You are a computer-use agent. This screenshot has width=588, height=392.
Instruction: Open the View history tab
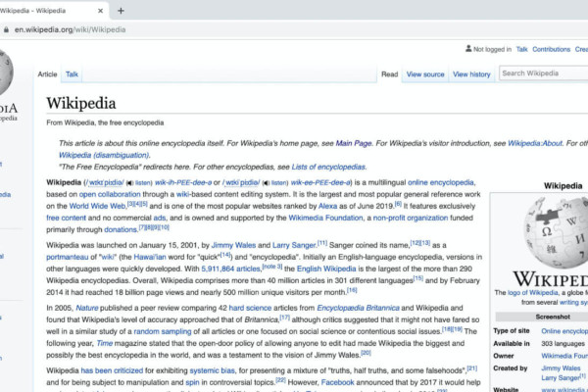[x=472, y=73]
